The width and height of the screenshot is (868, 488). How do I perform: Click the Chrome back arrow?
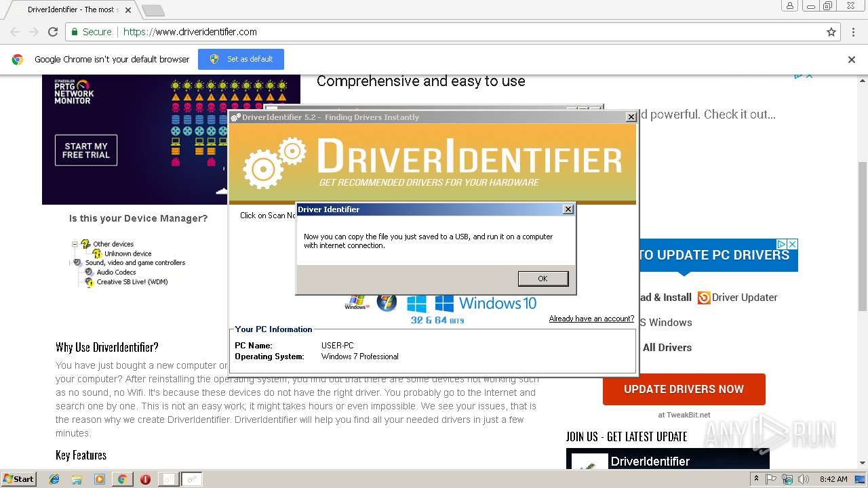point(15,32)
